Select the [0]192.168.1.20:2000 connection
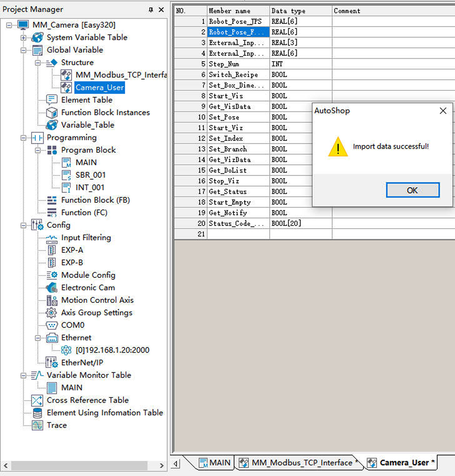The width and height of the screenshot is (455, 476). tap(112, 350)
